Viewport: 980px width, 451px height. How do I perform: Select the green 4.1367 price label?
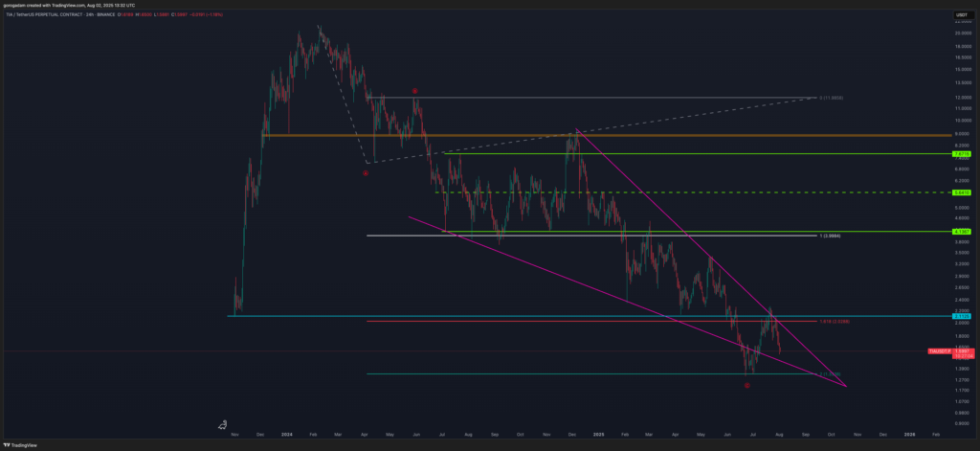coord(962,232)
